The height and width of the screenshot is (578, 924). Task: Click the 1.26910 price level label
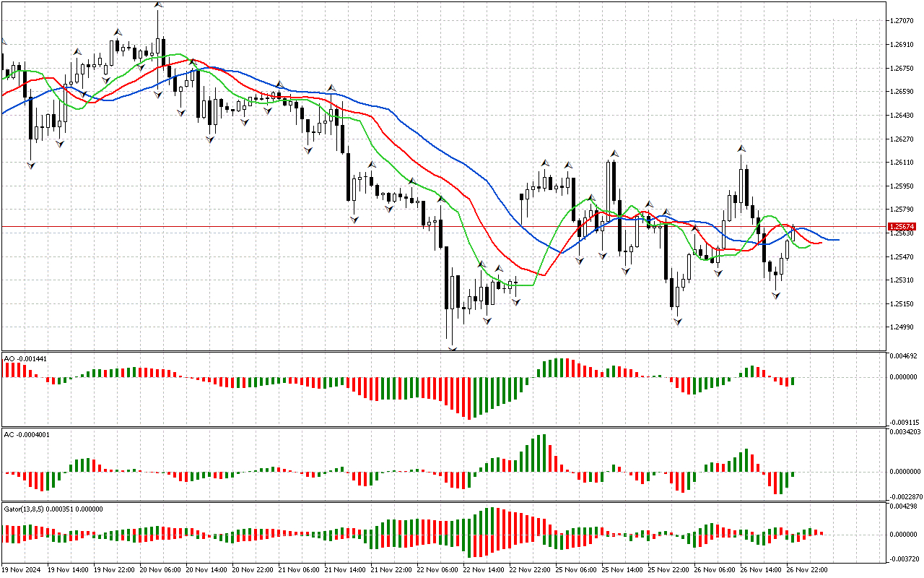[903, 44]
